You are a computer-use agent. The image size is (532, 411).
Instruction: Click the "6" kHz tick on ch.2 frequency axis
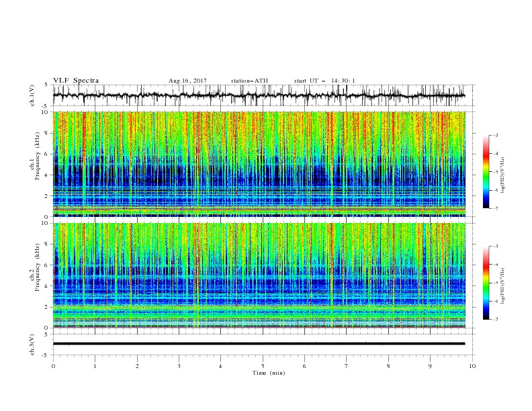pos(48,265)
